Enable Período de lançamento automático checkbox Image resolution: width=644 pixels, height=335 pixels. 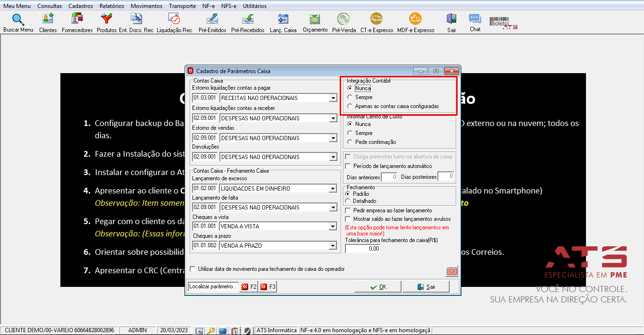348,166
